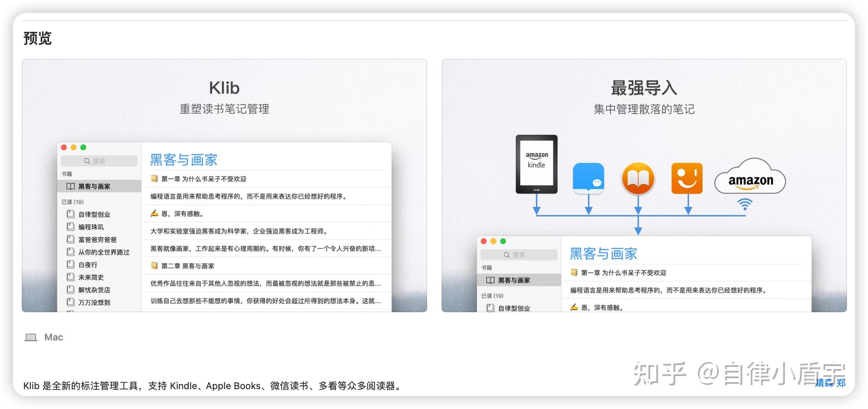Select 自律型创业 in the 最强导入 preview sidebar
This screenshot has height=409, width=868.
pyautogui.click(x=514, y=308)
